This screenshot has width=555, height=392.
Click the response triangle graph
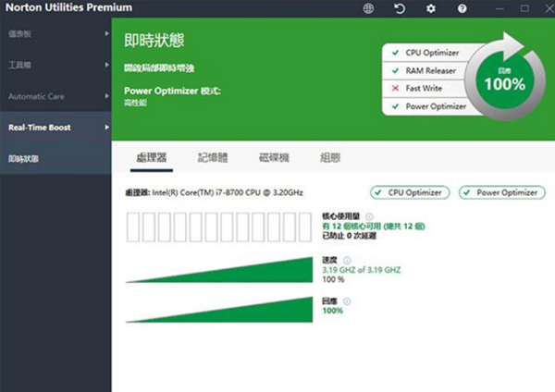pyautogui.click(x=219, y=310)
